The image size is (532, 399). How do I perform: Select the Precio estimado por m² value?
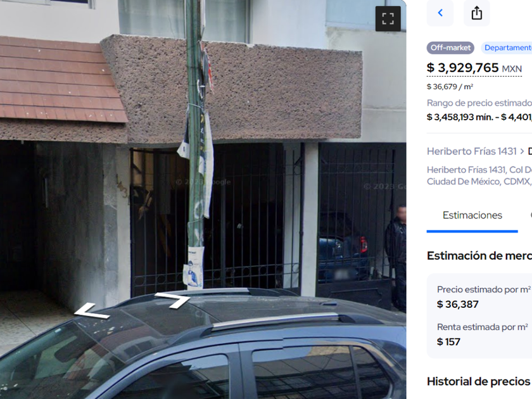tap(458, 305)
